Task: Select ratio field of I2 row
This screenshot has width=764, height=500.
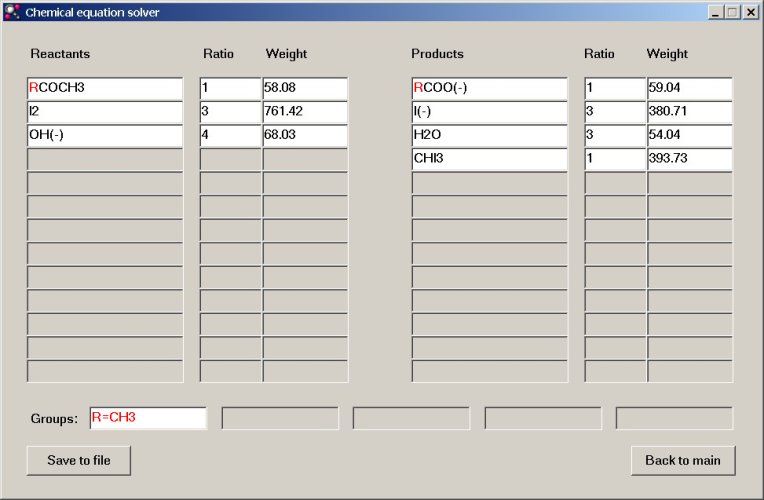Action: coord(231,111)
